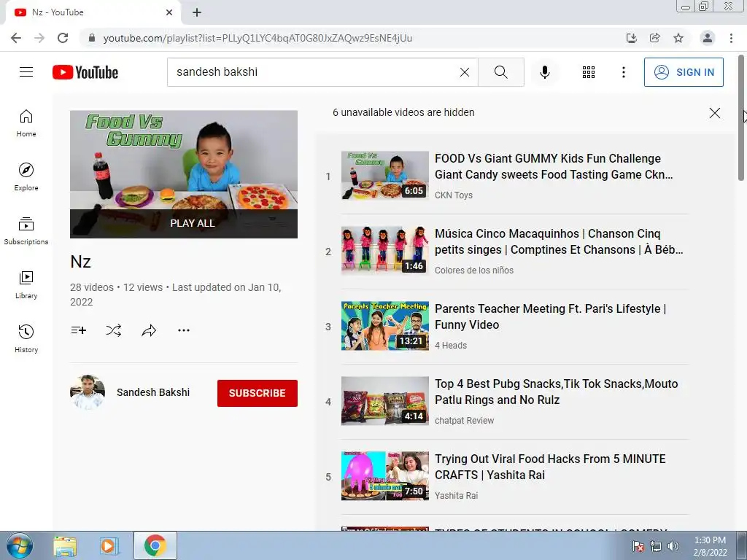The width and height of the screenshot is (747, 560).
Task: Open a new Chrome tab
Action: pyautogui.click(x=197, y=12)
